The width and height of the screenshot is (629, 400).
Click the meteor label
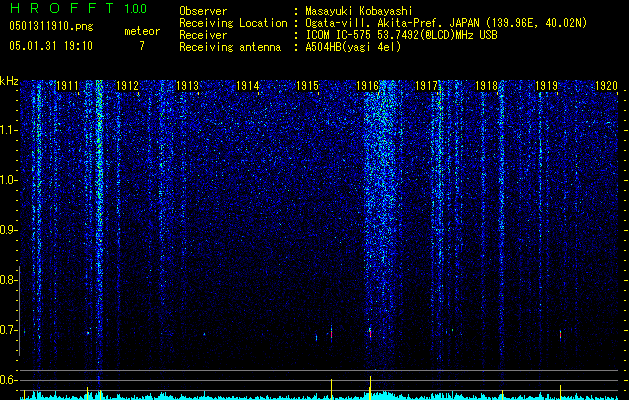[x=142, y=31]
